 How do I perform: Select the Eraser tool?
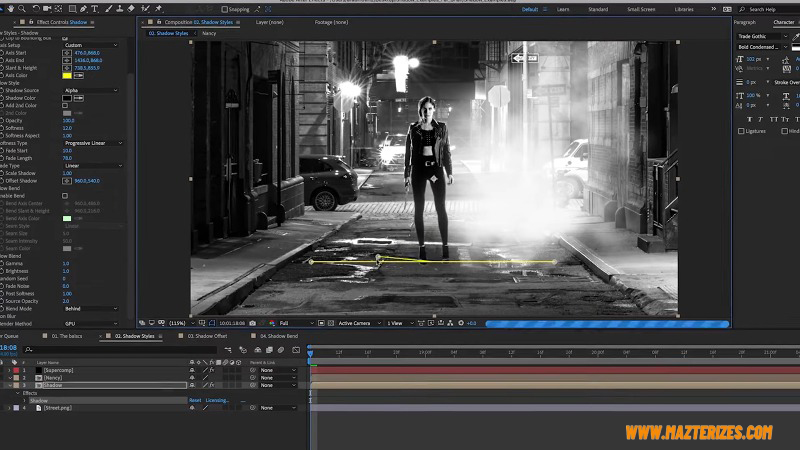[131, 9]
